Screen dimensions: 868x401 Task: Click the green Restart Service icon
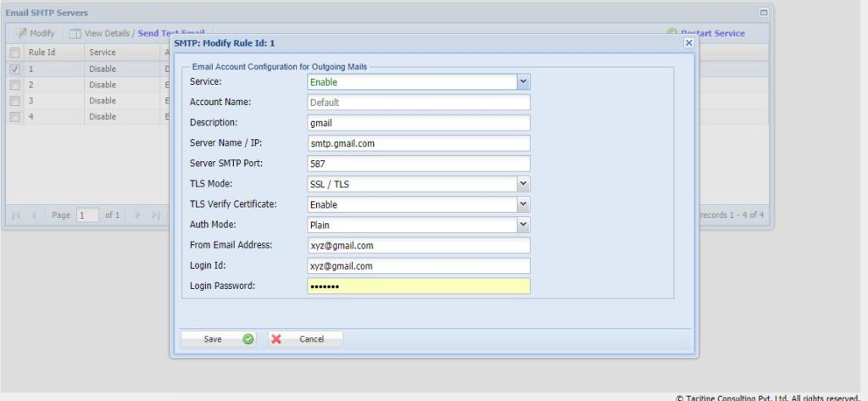coord(672,33)
